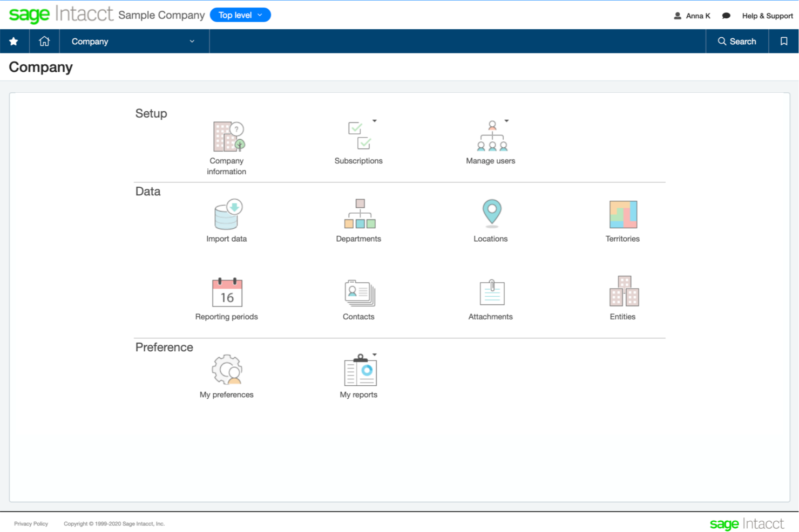Open the Privacy Policy footer link
This screenshot has height=532, width=799.
pos(31,524)
